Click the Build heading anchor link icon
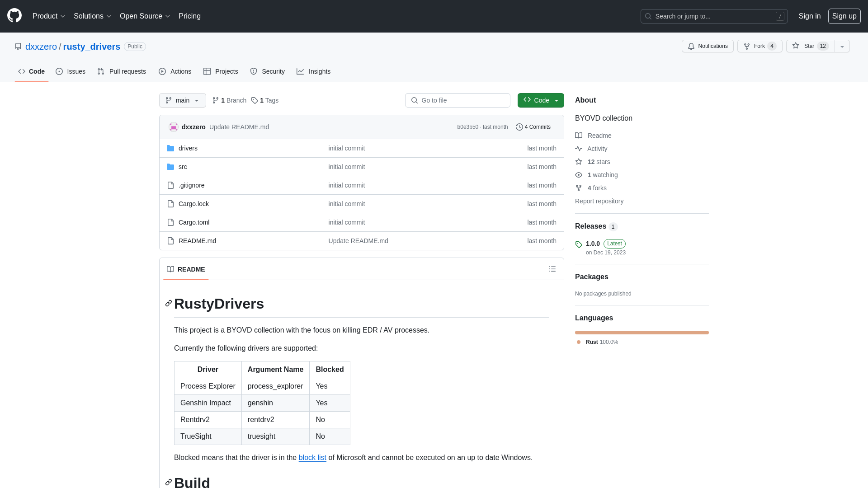Image resolution: width=868 pixels, height=488 pixels. pyautogui.click(x=169, y=482)
